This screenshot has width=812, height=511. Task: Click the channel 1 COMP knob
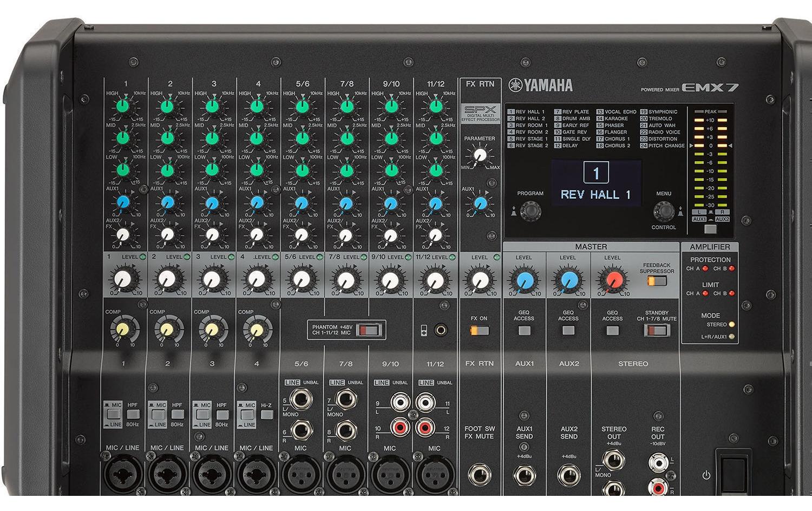click(123, 329)
